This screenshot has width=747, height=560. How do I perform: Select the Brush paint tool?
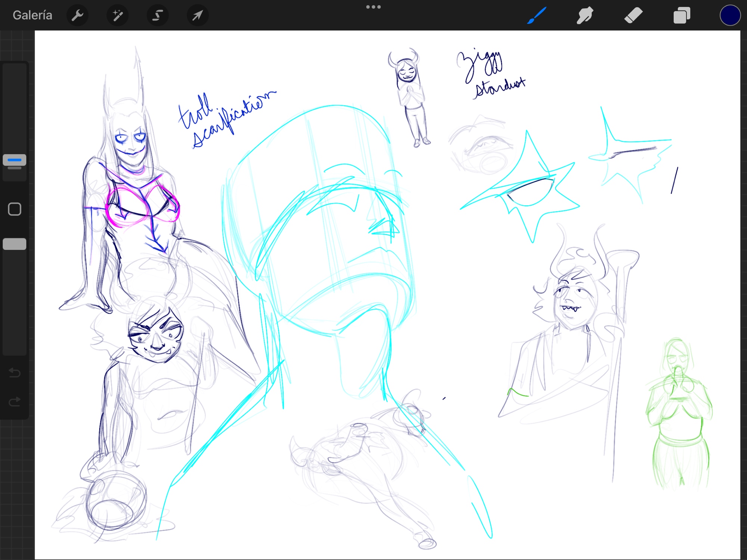pyautogui.click(x=537, y=15)
